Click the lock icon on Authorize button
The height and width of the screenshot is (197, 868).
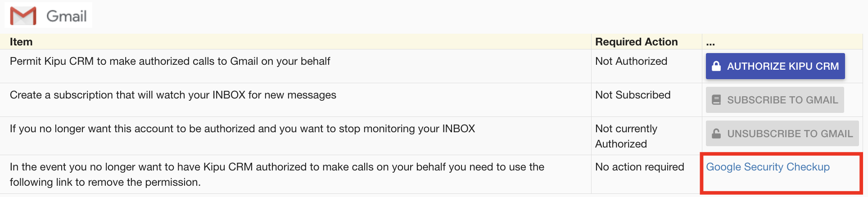716,66
